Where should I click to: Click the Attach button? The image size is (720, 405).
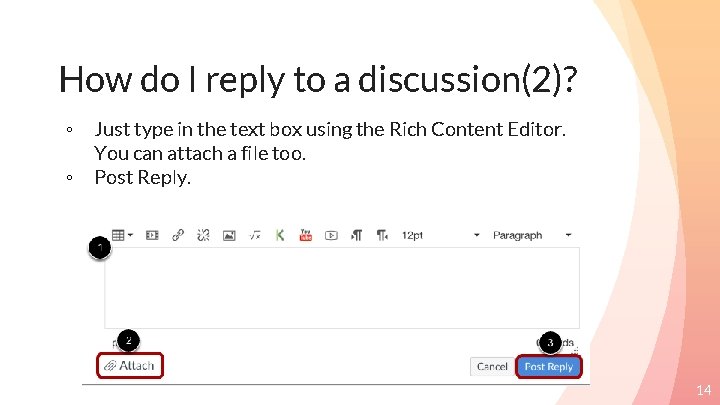click(x=130, y=366)
